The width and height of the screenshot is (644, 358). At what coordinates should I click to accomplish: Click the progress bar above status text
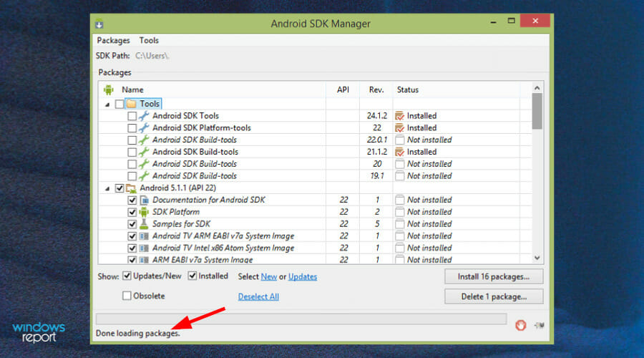301,319
